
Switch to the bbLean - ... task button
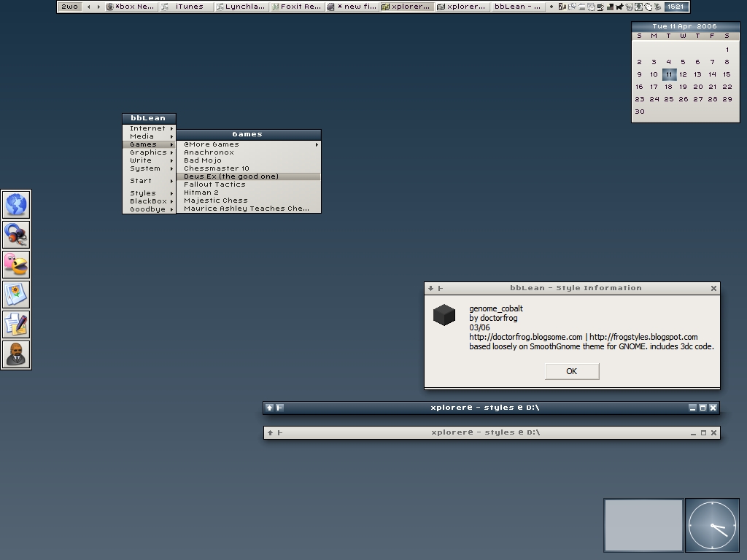click(x=518, y=7)
